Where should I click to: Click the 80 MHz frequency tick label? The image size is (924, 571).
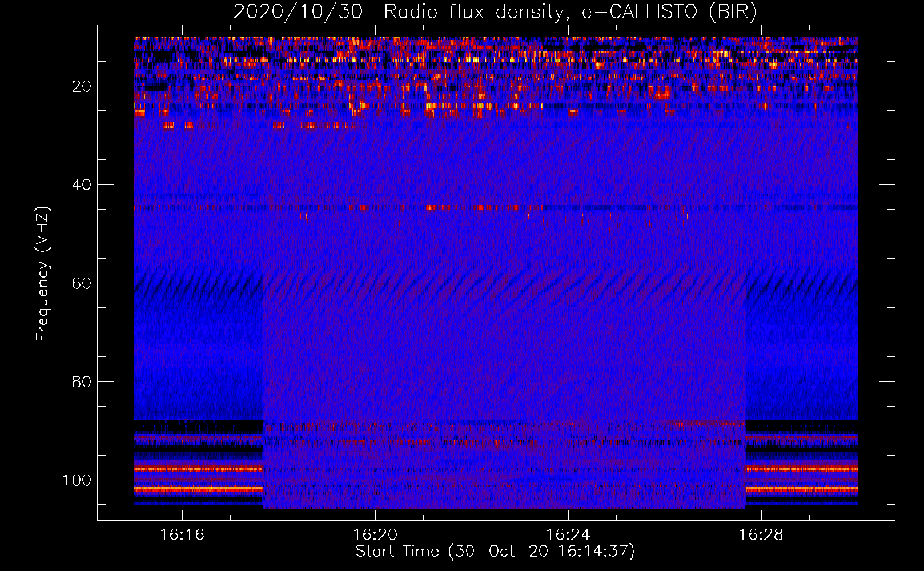[82, 381]
